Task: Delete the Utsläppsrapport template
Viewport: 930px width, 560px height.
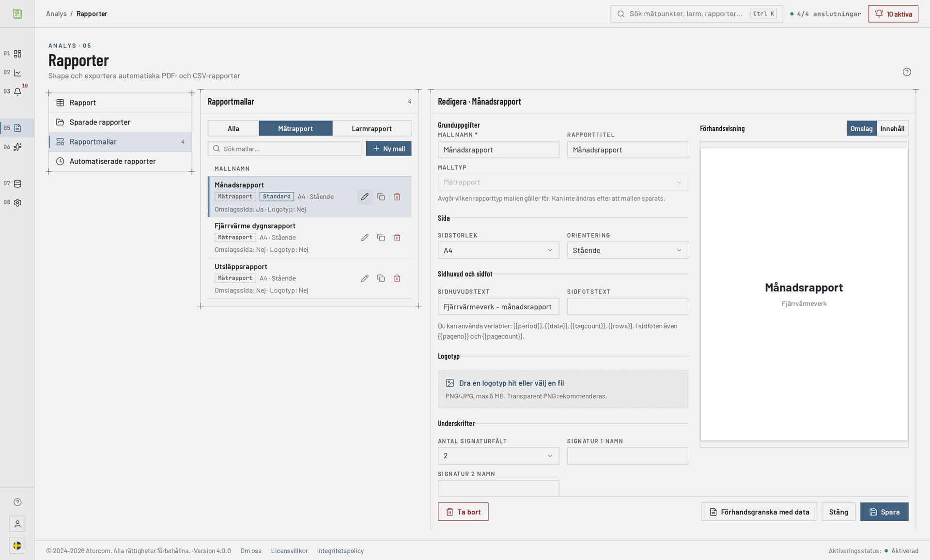Action: click(397, 278)
